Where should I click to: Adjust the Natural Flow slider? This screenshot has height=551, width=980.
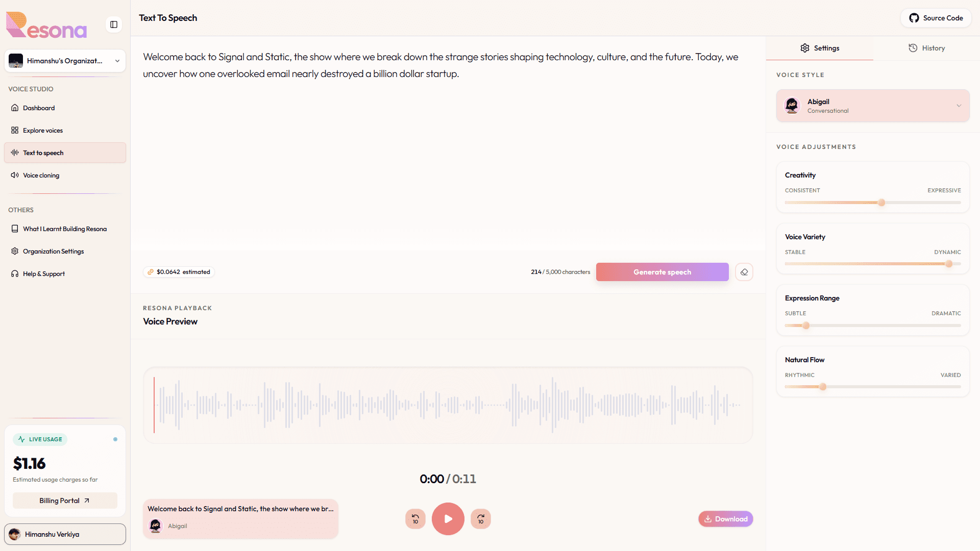873,387
